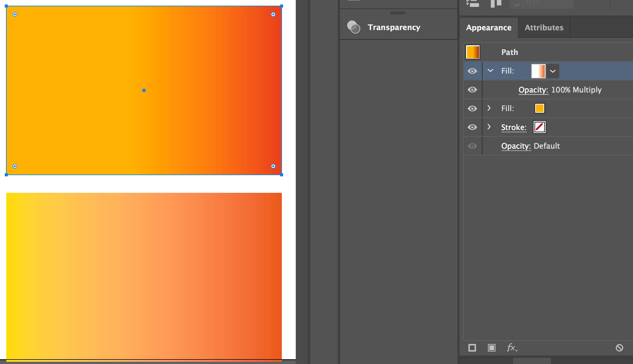Click Add New Stroke icon
Screen dimensions: 633x364
point(472,348)
